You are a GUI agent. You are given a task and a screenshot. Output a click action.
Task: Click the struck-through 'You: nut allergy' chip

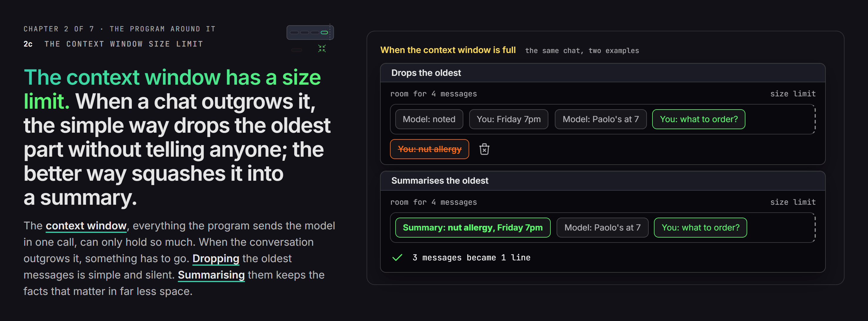pos(429,149)
